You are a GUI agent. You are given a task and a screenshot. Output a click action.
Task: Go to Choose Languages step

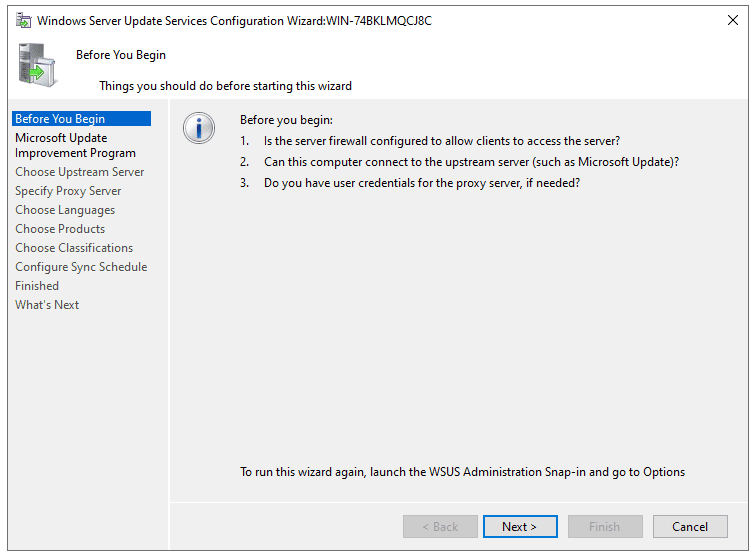click(x=65, y=210)
